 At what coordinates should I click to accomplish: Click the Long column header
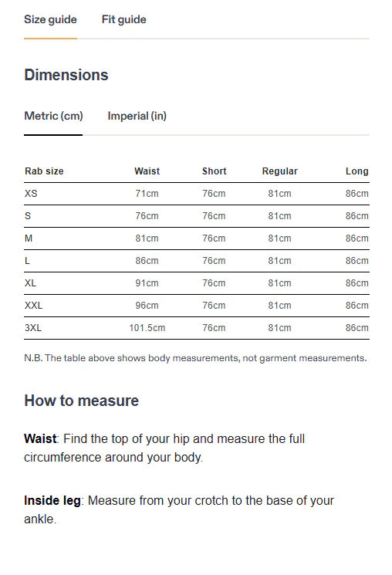(357, 171)
